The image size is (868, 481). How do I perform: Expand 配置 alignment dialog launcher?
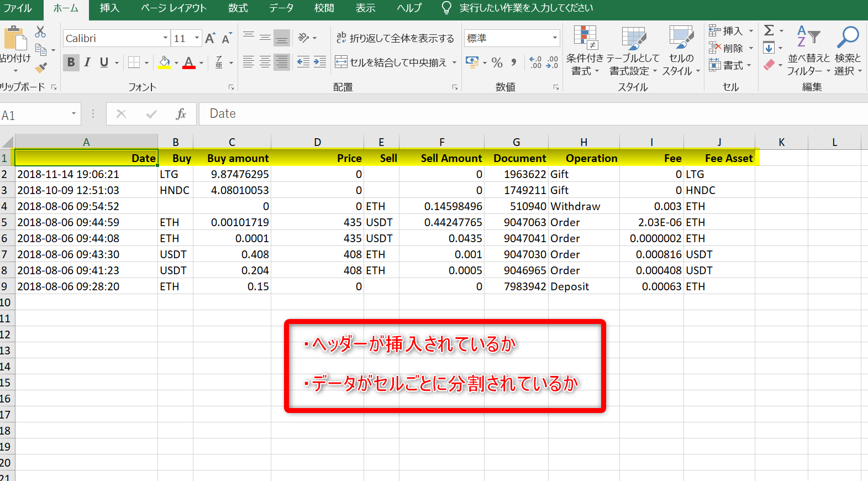point(455,87)
